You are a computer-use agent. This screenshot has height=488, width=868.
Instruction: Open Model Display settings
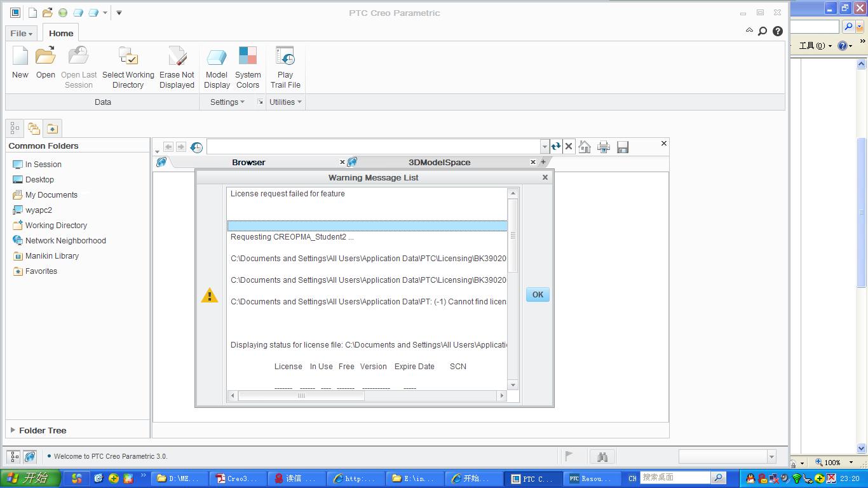[x=217, y=67]
